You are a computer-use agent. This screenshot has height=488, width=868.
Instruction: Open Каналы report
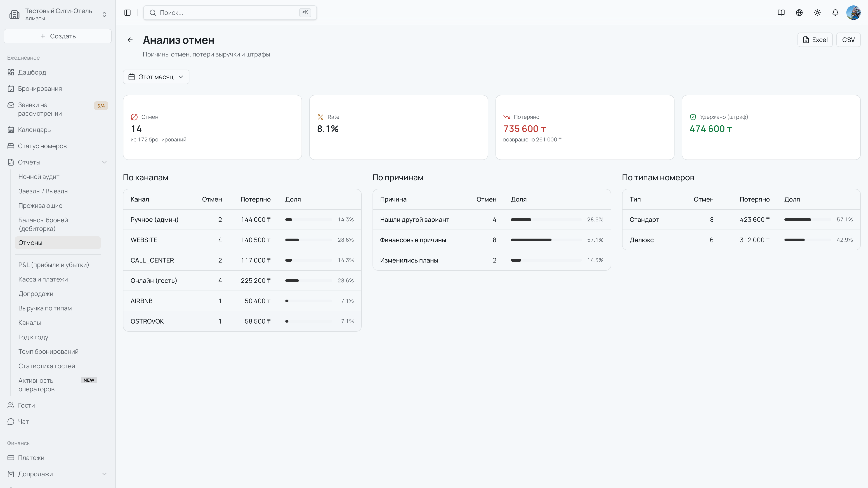[29, 323]
